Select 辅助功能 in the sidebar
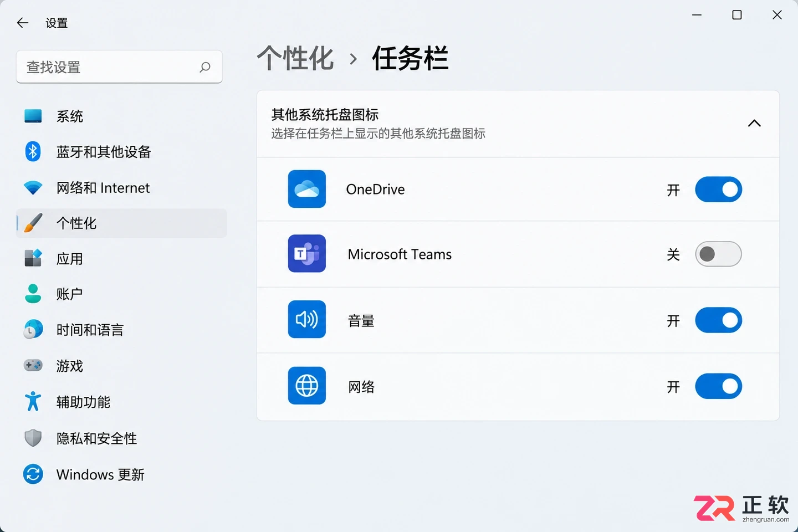Screen dimensions: 798x532 tap(121, 402)
